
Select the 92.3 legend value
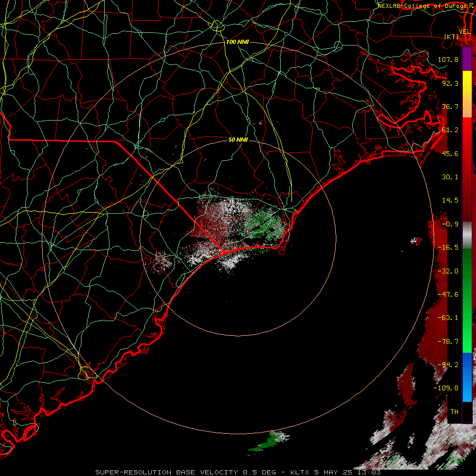click(450, 83)
